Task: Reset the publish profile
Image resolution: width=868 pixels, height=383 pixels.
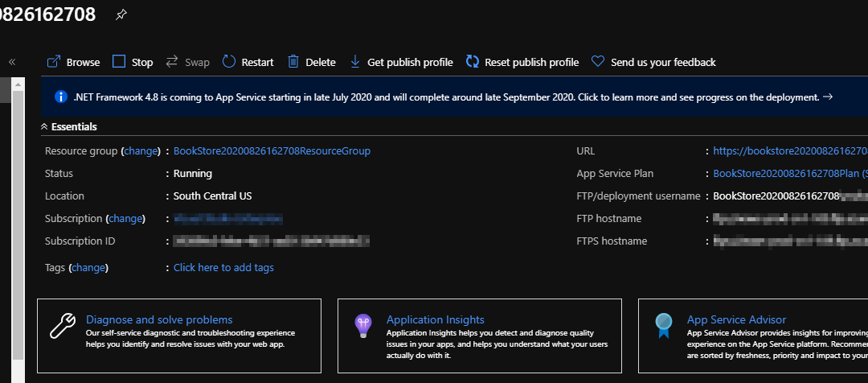Action: coord(522,62)
